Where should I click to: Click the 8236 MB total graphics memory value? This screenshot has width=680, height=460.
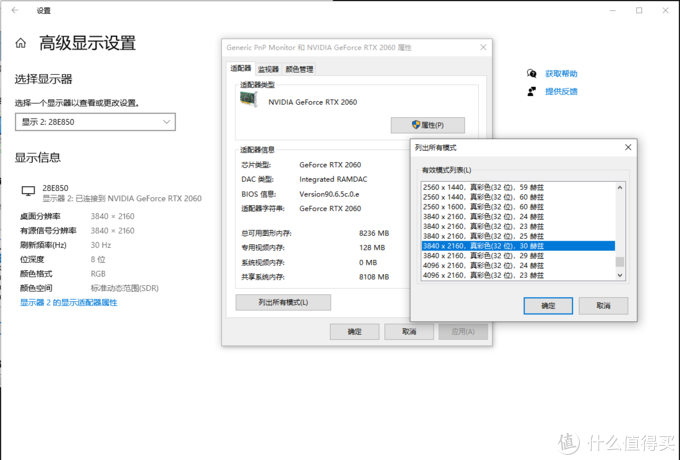(x=374, y=233)
